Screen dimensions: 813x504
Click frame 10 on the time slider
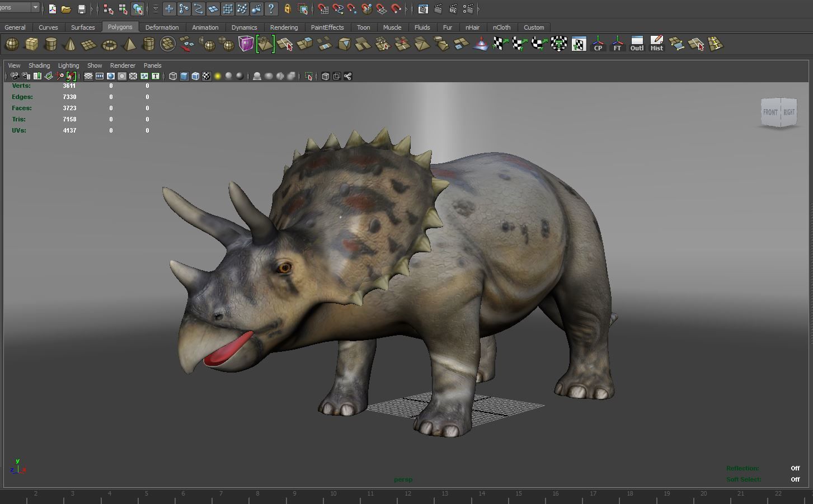pos(333,493)
